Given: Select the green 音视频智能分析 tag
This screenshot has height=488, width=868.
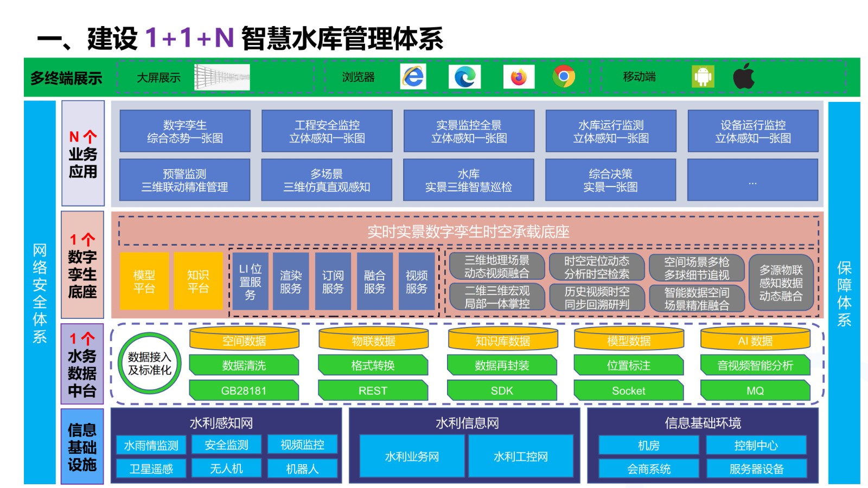Looking at the screenshot, I should pos(755,365).
